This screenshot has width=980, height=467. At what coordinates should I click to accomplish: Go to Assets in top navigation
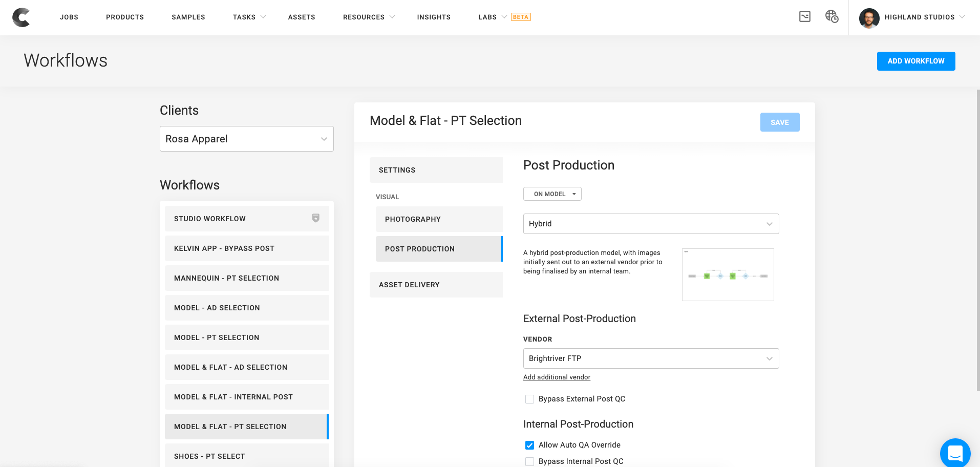pyautogui.click(x=302, y=17)
